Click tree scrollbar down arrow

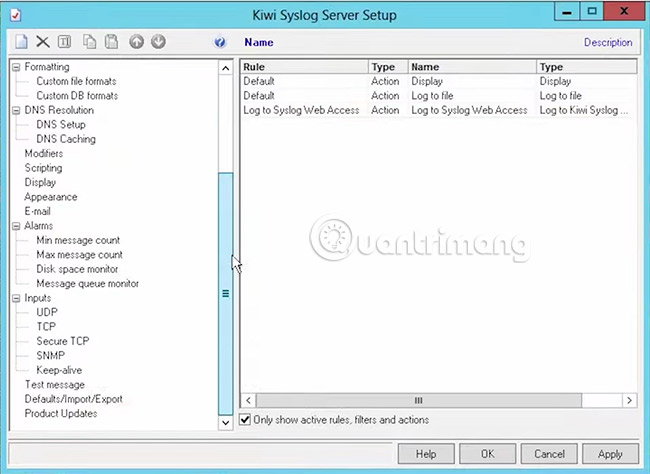click(226, 423)
